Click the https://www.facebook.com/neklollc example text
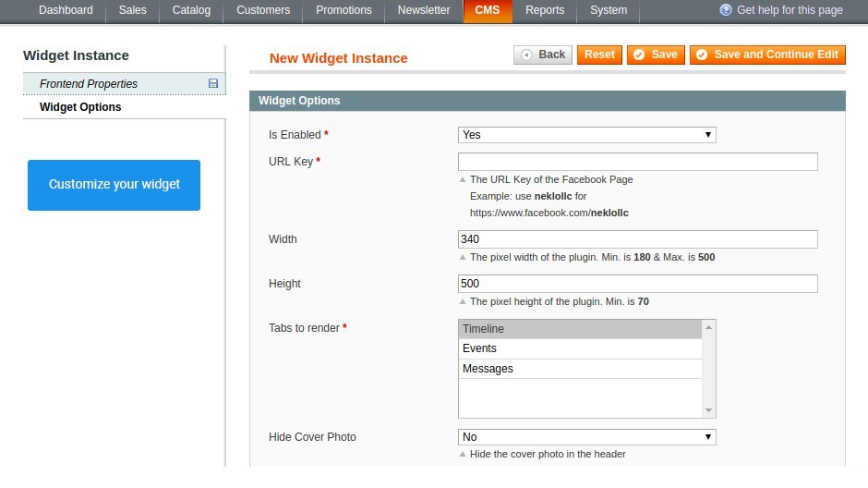This screenshot has height=488, width=868. pos(549,213)
